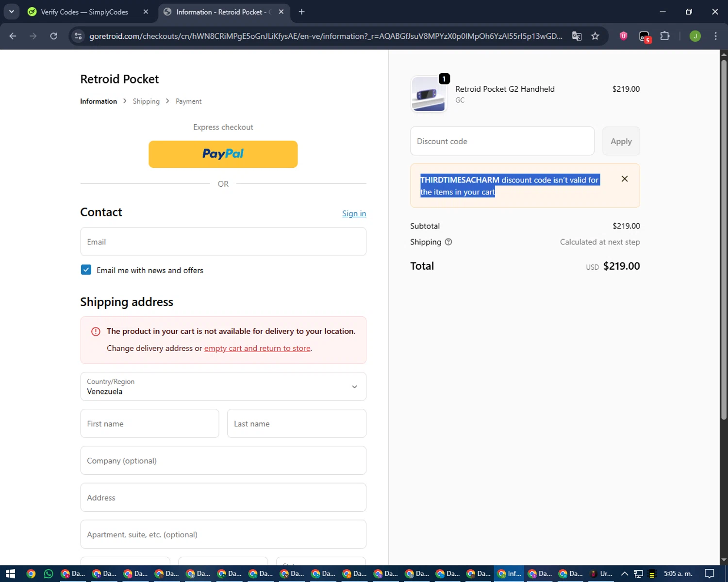This screenshot has width=728, height=582.
Task: Go to the Payment breadcrumb step
Action: (x=188, y=101)
